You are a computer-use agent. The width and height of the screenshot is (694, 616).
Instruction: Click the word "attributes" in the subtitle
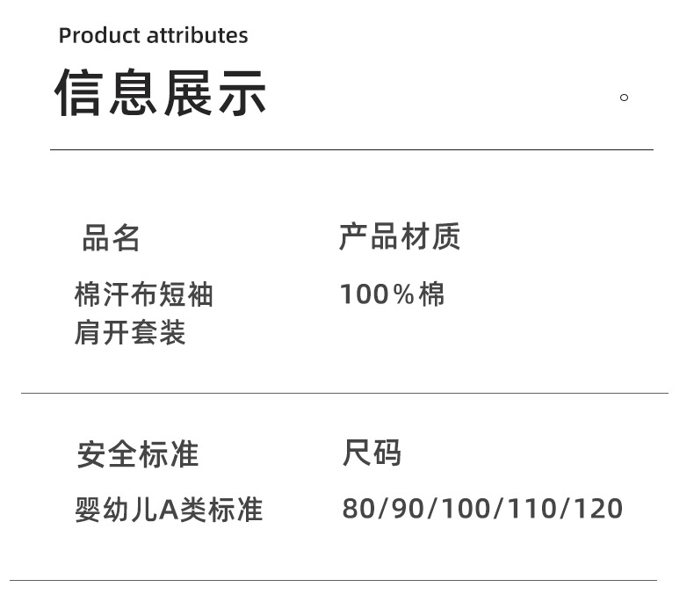(x=198, y=36)
